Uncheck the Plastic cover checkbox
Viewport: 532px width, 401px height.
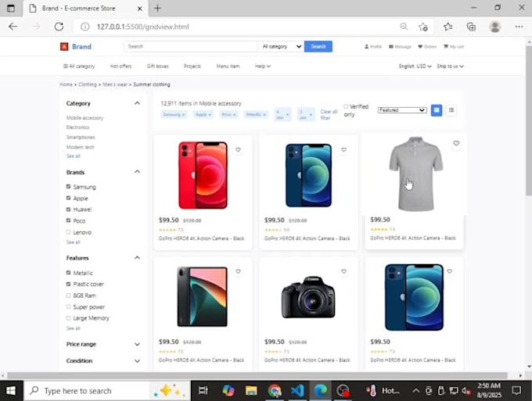coord(68,284)
